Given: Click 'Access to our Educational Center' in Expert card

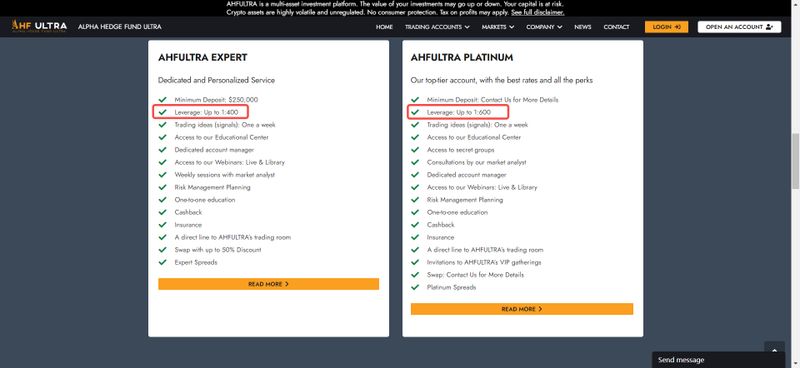Looking at the screenshot, I should pyautogui.click(x=221, y=137).
